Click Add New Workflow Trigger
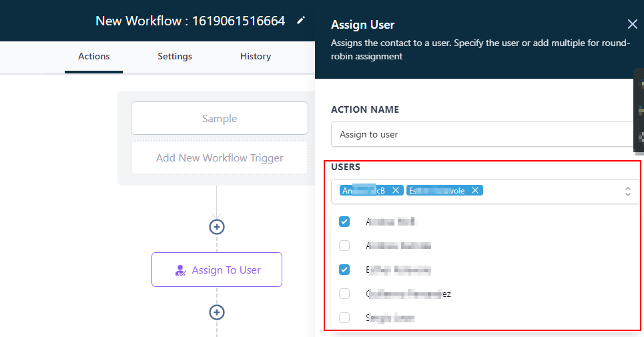The width and height of the screenshot is (644, 337). [x=220, y=158]
